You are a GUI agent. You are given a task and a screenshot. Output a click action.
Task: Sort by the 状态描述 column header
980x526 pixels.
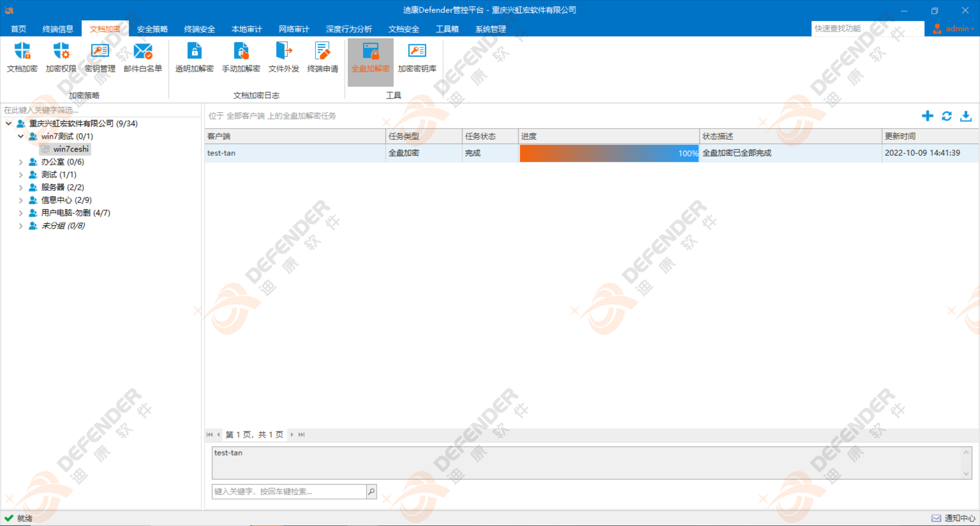tap(791, 136)
